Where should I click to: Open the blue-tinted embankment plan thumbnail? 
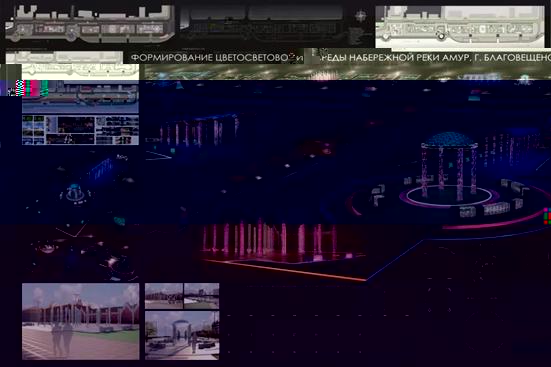click(x=80, y=97)
